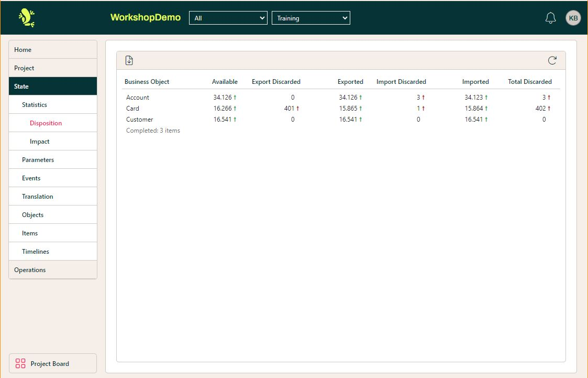
Task: Click the frog logo icon
Action: [26, 18]
